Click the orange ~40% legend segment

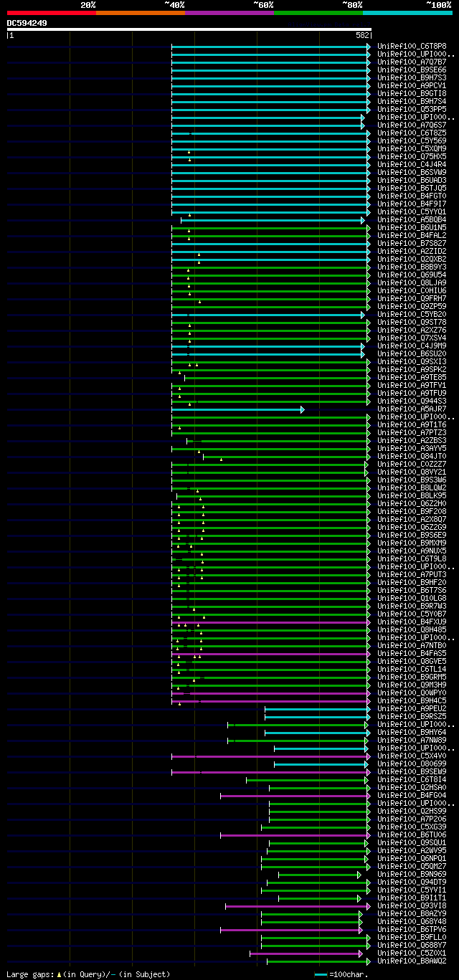pyautogui.click(x=141, y=12)
